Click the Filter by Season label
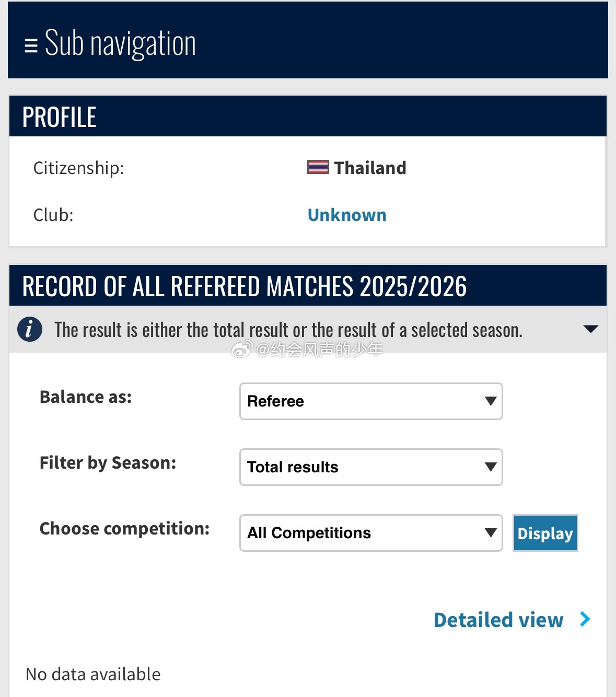The height and width of the screenshot is (697, 616). coord(108,463)
